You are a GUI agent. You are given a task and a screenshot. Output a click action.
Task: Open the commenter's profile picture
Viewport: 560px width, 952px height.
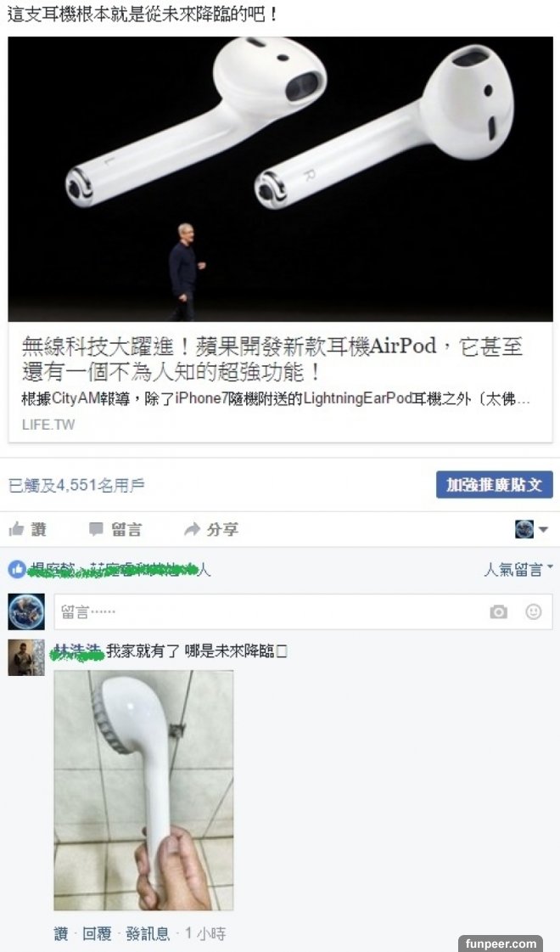pyautogui.click(x=26, y=657)
